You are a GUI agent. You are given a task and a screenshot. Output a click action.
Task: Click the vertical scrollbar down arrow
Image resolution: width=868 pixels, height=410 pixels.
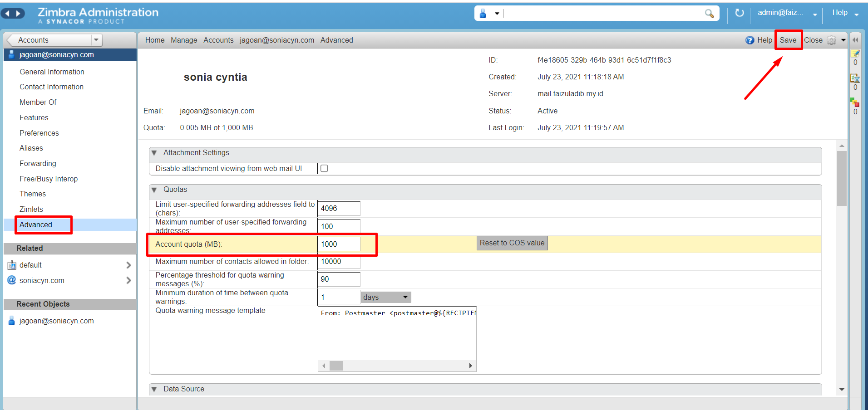pyautogui.click(x=842, y=389)
